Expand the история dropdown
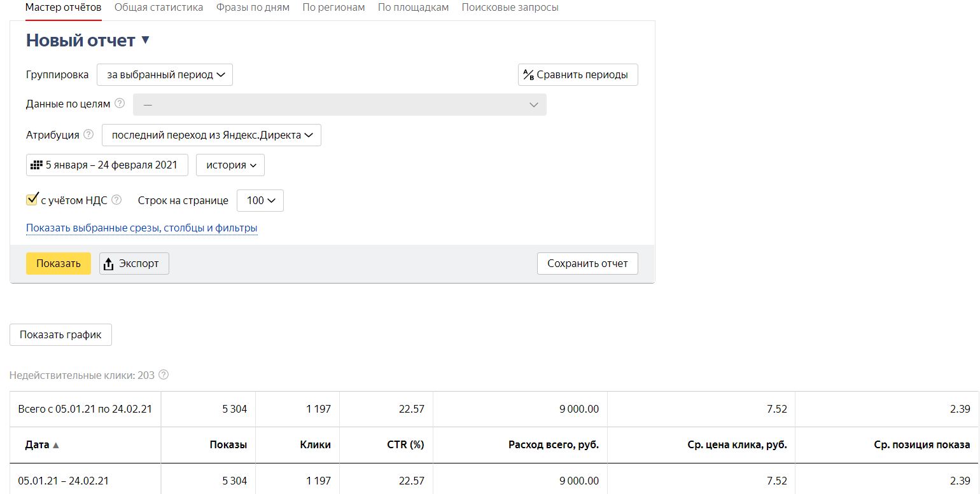This screenshot has width=980, height=494. pos(230,165)
